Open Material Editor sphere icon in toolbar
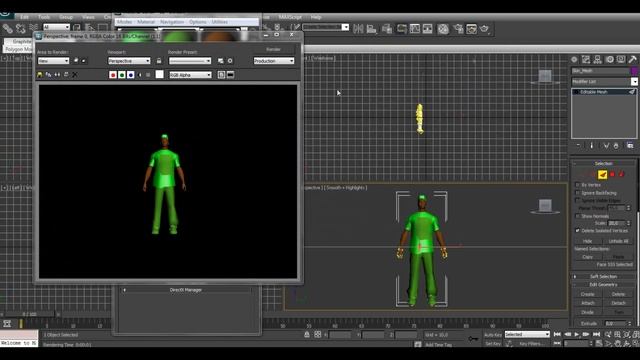Screen dimensions: 640x360 (443, 29)
